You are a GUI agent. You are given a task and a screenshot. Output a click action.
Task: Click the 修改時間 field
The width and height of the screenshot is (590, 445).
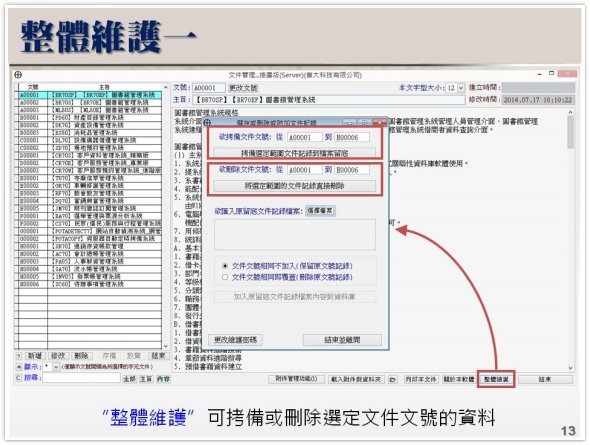coord(538,100)
